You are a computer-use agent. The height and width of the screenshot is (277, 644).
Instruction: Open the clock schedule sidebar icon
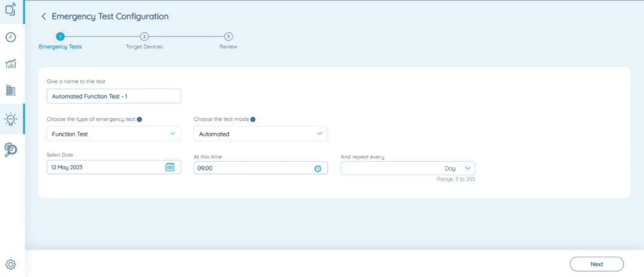click(x=11, y=37)
